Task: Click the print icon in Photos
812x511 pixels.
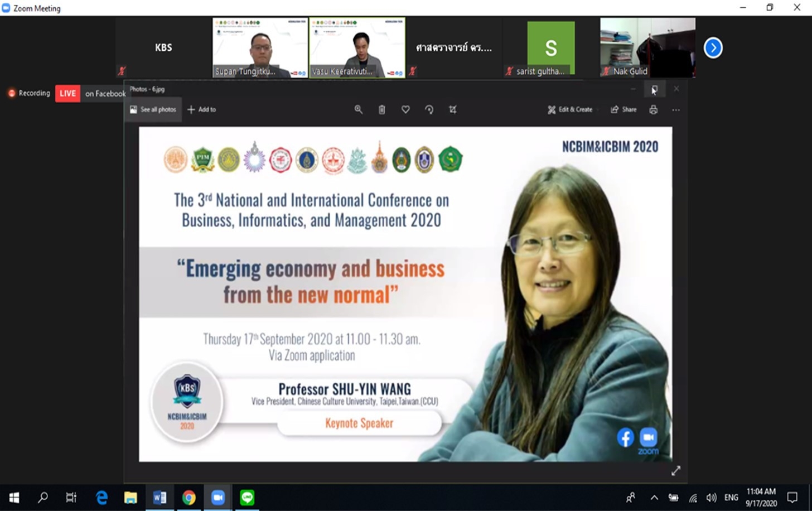Action: tap(653, 110)
